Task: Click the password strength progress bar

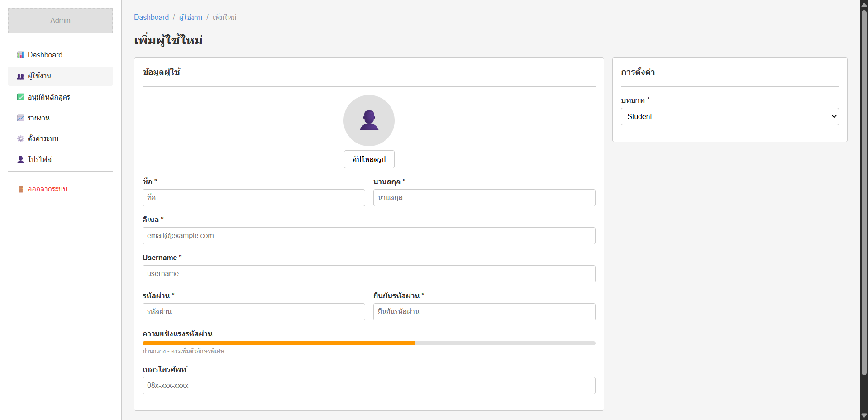Action: (368, 344)
